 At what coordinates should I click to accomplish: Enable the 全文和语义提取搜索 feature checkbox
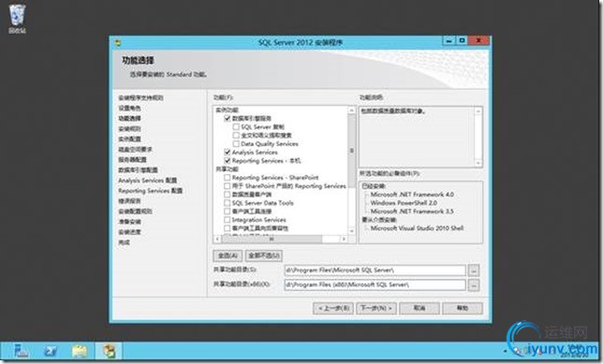[236, 136]
